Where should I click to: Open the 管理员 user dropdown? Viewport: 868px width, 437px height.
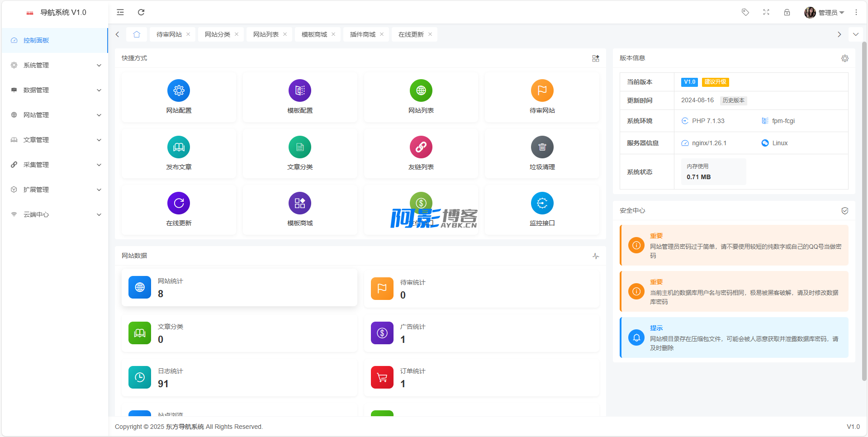825,13
